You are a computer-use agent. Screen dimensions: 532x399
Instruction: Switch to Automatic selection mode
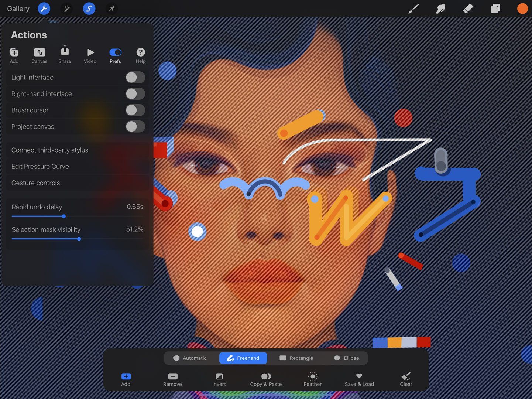(x=191, y=358)
